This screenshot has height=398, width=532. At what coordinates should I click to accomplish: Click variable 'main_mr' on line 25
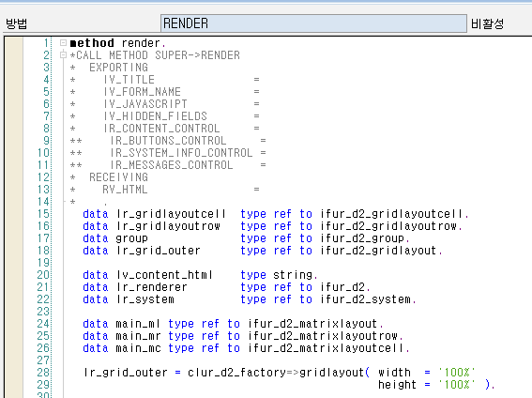(x=138, y=336)
